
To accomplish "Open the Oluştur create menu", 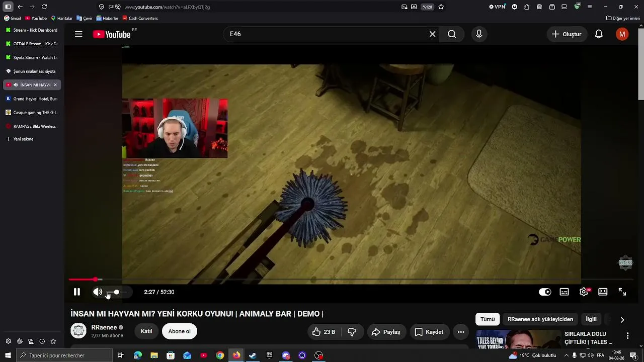I will (x=567, y=34).
